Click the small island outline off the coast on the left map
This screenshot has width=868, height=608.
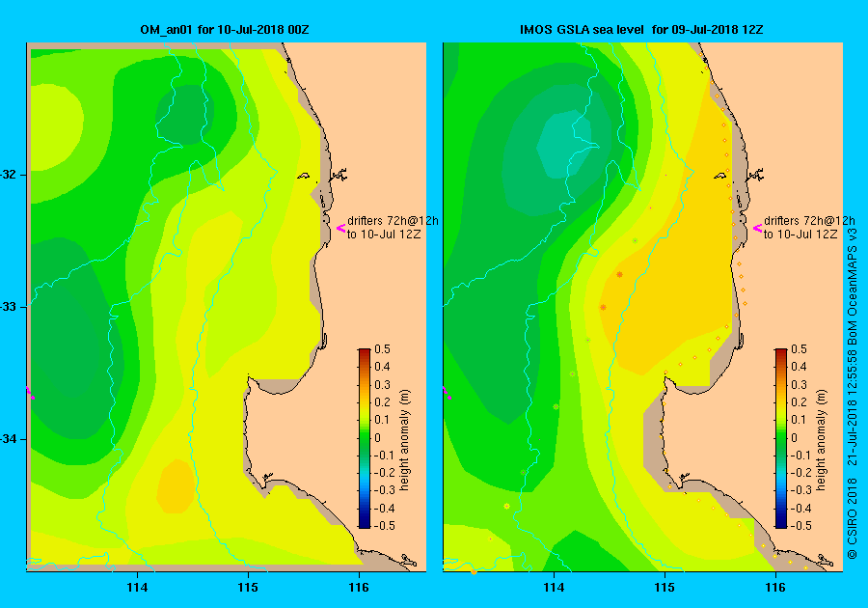[x=304, y=176]
